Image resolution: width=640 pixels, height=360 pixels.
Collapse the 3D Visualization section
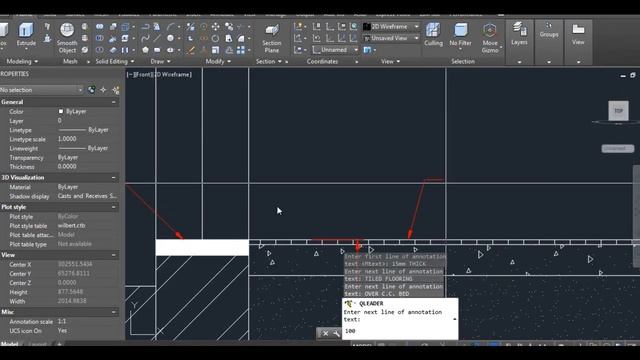(x=113, y=178)
